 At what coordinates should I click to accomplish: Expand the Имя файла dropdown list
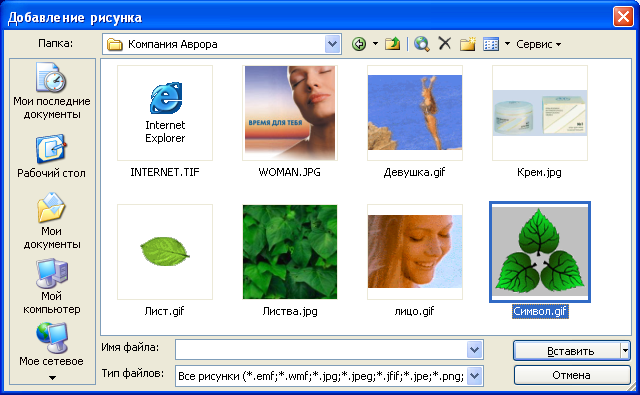(x=474, y=350)
